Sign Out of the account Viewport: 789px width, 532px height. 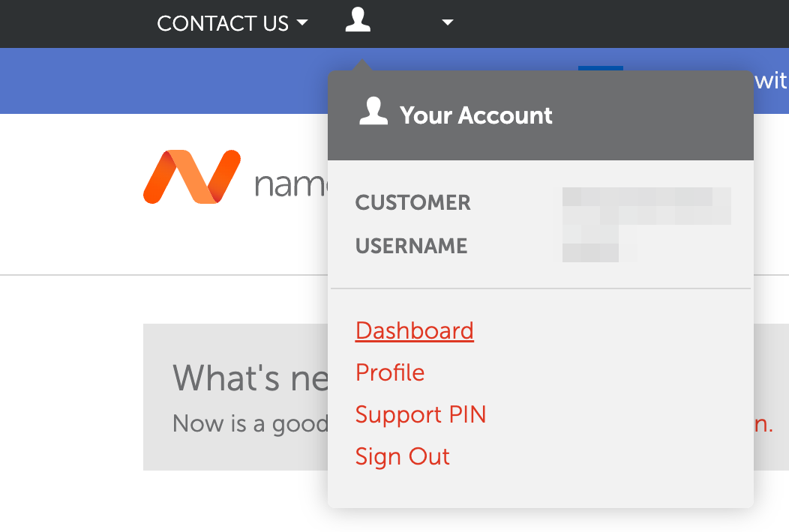coord(402,456)
